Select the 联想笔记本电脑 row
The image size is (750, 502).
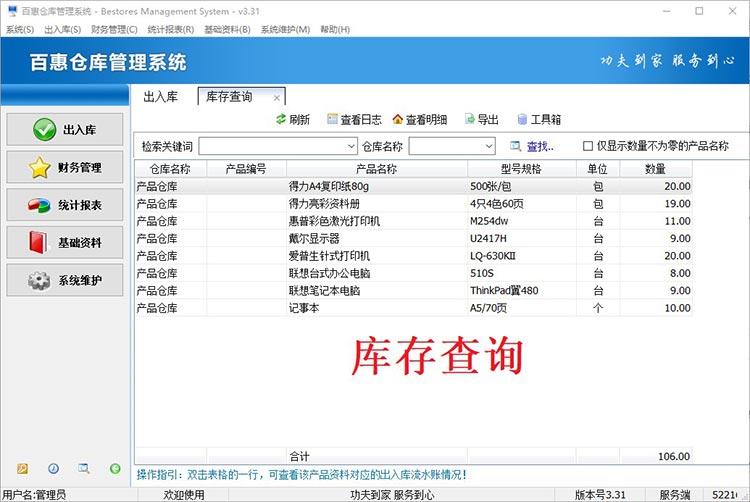pyautogui.click(x=414, y=290)
